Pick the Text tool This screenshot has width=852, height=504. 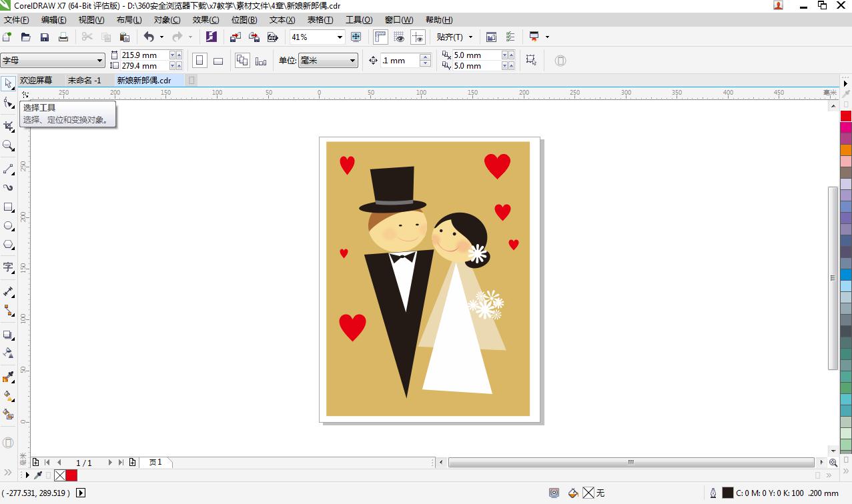(x=8, y=267)
